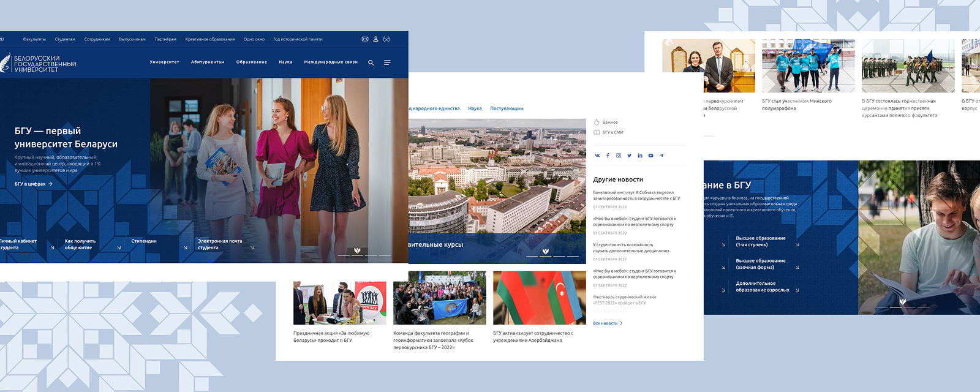The height and width of the screenshot is (392, 980).
Task: Open the YouTube social icon
Action: [650, 156]
